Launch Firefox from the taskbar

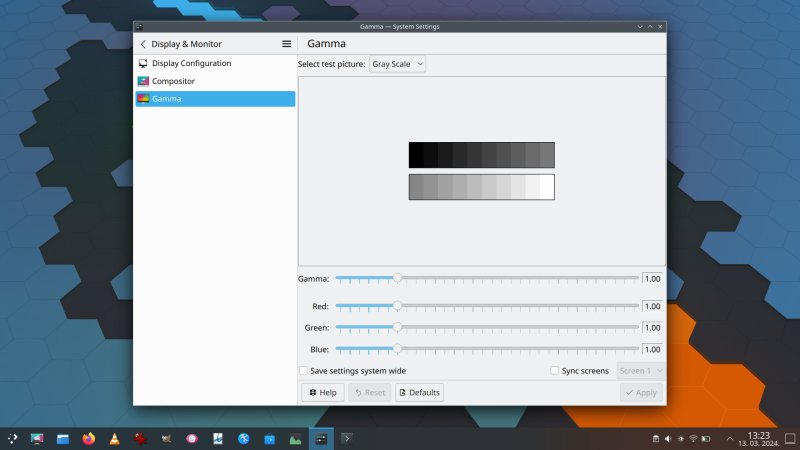click(89, 438)
